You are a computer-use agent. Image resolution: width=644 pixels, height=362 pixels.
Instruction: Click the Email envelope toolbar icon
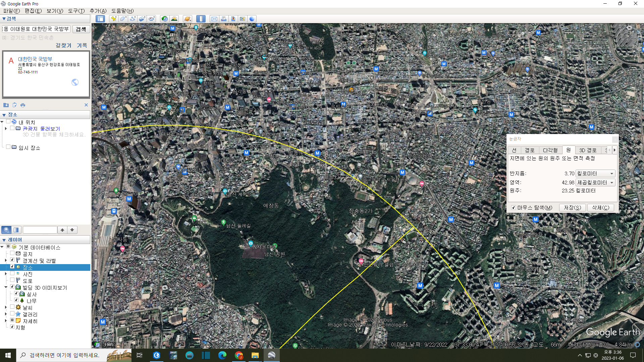tap(214, 19)
